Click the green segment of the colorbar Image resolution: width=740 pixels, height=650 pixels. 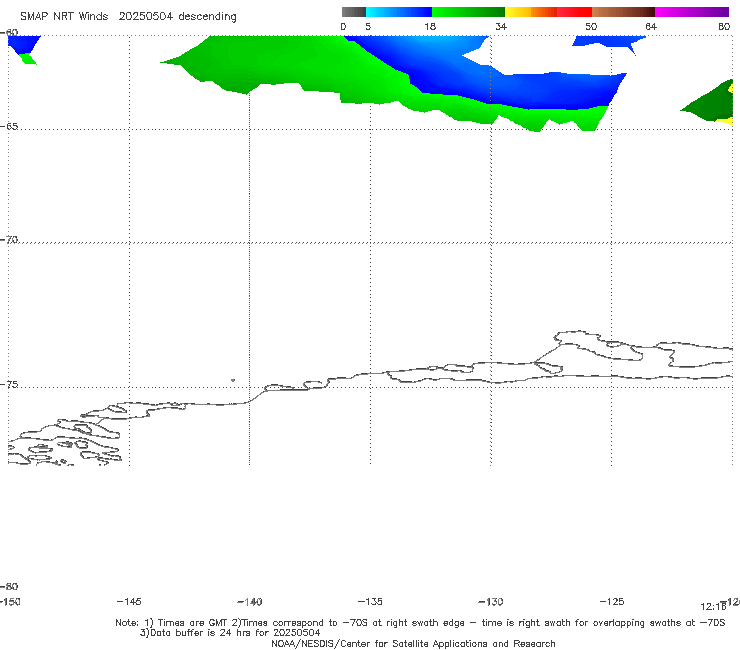click(x=468, y=12)
